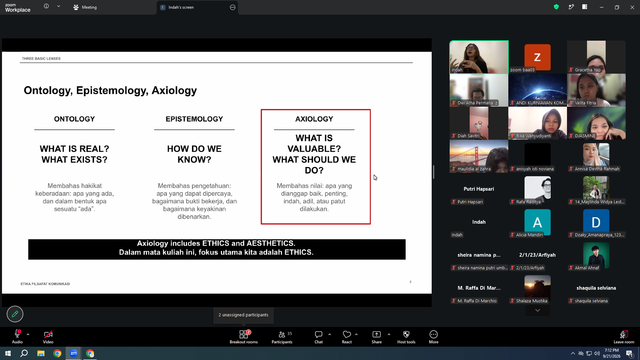Select the Indah's screen tab
The image size is (640, 360).
181,7
